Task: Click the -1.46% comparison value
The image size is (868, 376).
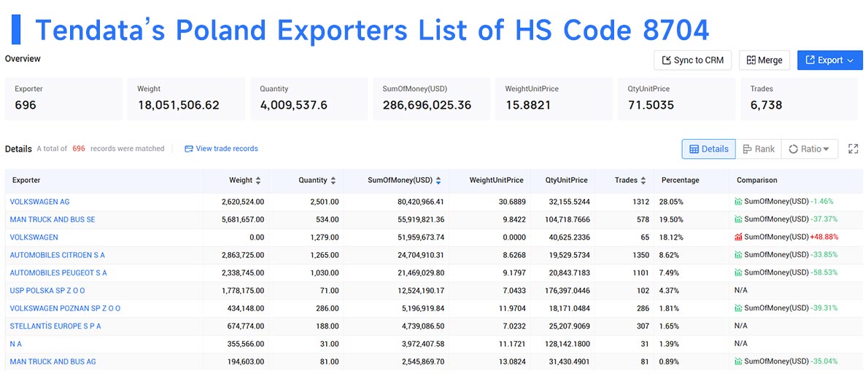Action: (x=822, y=202)
